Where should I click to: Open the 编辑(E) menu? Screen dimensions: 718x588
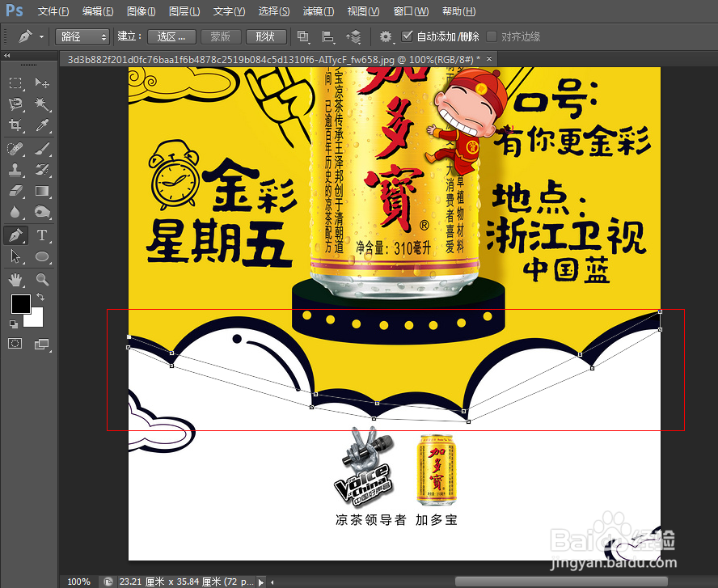coord(98,11)
